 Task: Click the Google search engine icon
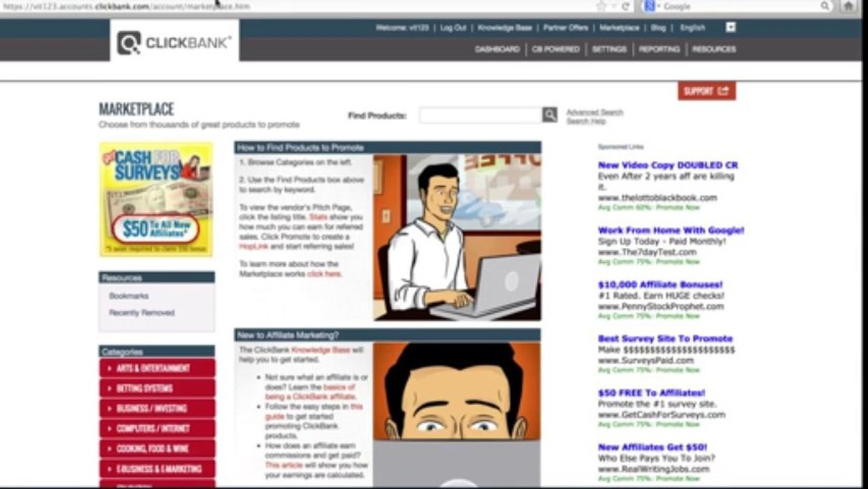pos(649,6)
